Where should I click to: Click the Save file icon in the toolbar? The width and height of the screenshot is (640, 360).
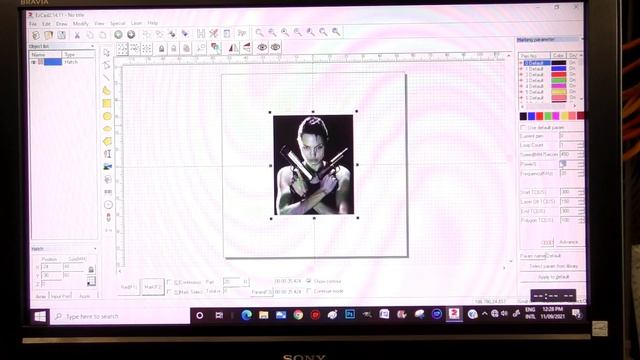tap(61, 35)
